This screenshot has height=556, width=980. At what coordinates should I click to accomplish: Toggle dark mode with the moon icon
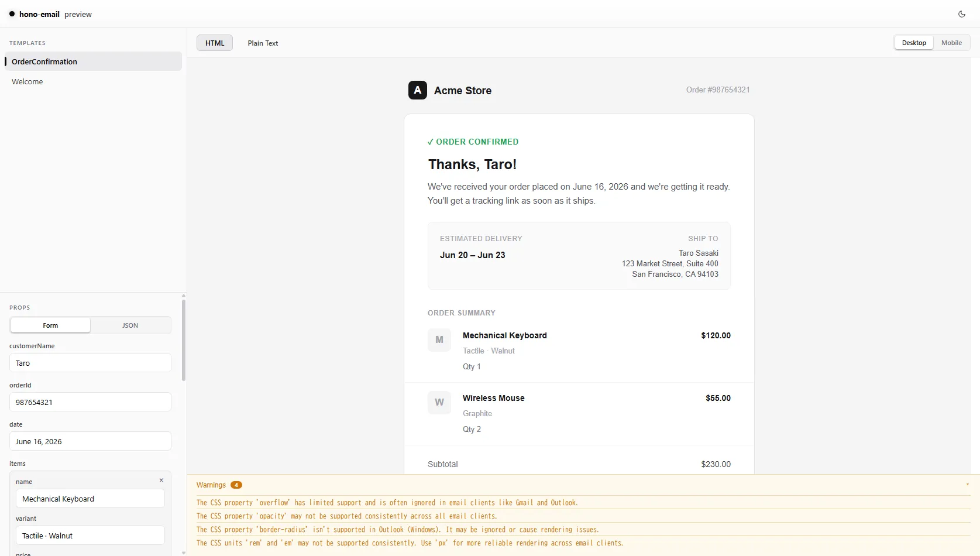(962, 14)
